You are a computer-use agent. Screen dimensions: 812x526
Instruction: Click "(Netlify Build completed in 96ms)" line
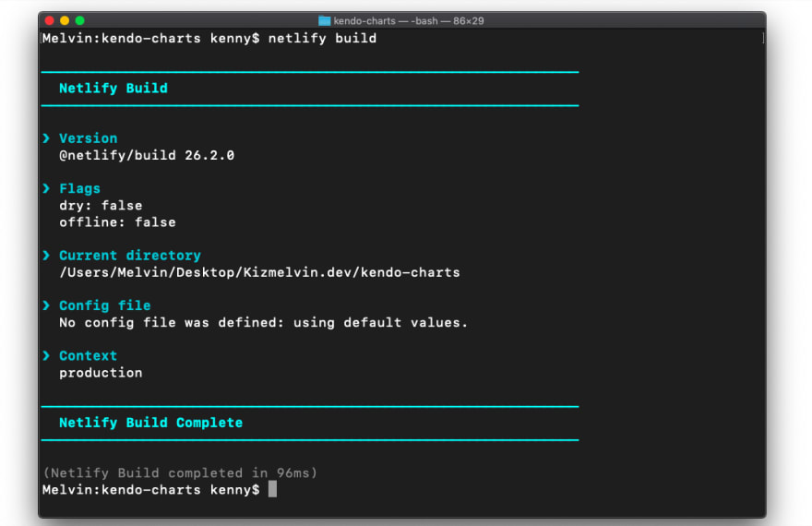tap(180, 472)
